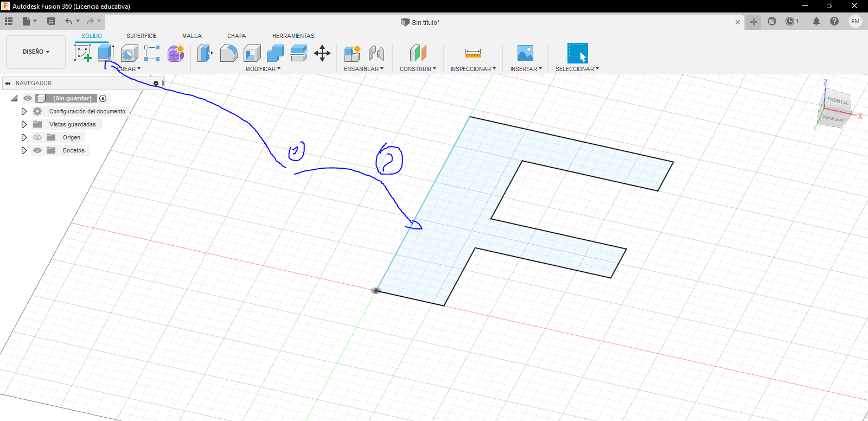Switch to the CHAPA tab
The height and width of the screenshot is (421, 868).
237,36
